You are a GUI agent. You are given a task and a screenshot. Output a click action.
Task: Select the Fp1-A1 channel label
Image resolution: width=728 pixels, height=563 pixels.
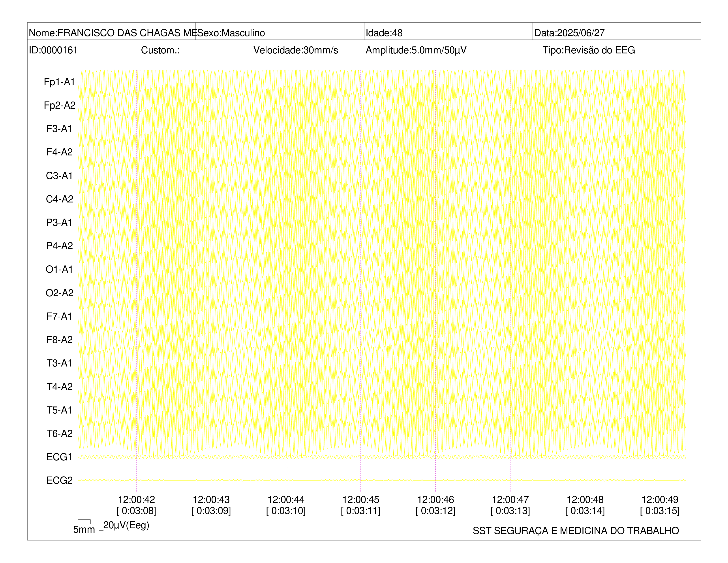pos(59,82)
